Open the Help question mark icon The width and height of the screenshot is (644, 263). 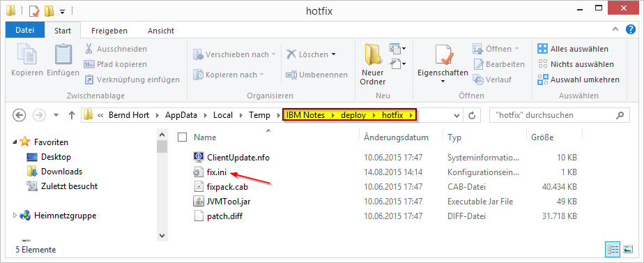click(631, 29)
